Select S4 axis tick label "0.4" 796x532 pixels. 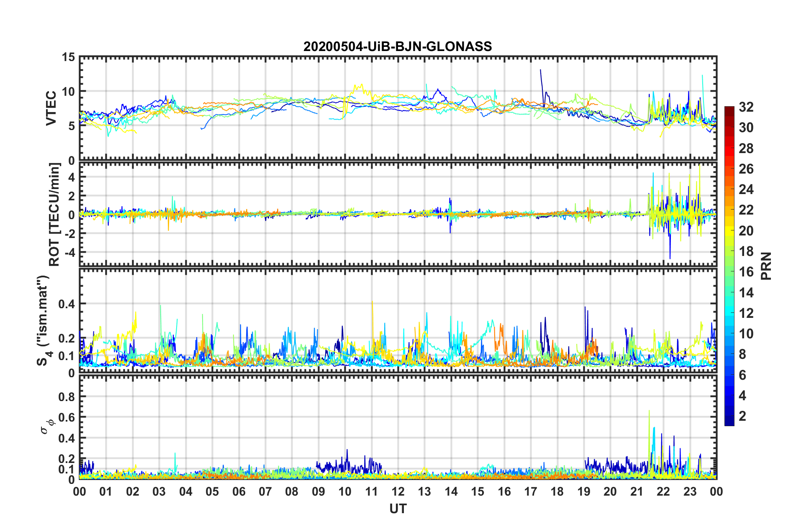coord(67,304)
